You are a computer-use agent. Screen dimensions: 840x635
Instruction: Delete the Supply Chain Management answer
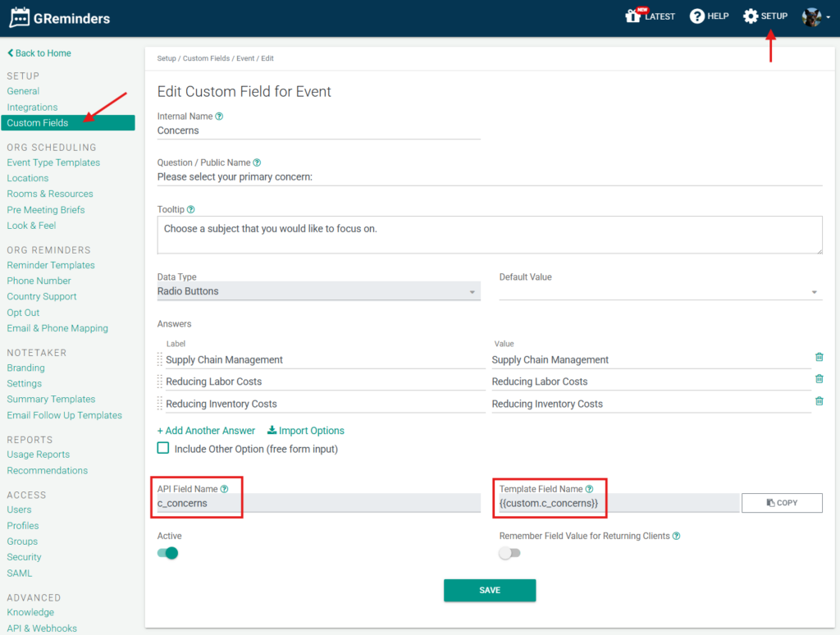click(819, 357)
